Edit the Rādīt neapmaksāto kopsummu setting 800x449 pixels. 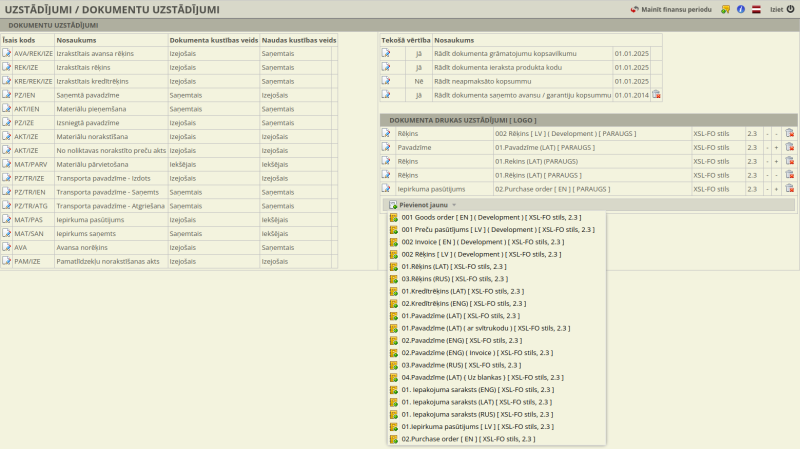point(386,81)
